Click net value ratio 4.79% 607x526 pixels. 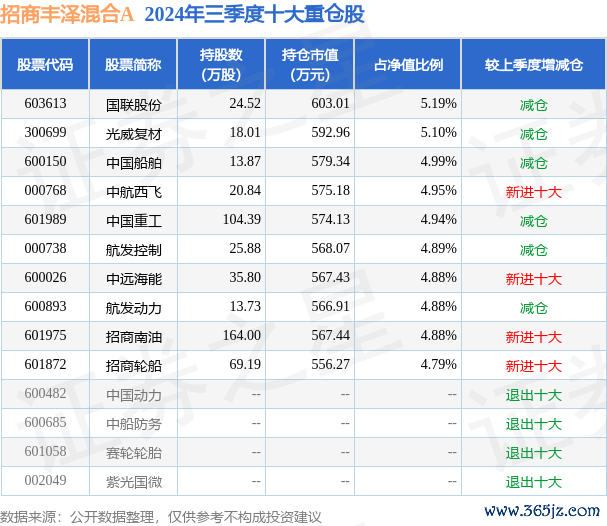pos(439,365)
